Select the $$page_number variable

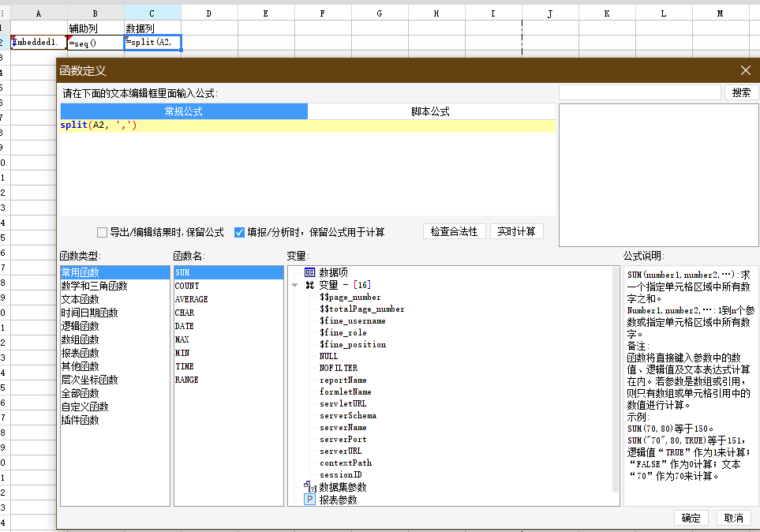(350, 298)
